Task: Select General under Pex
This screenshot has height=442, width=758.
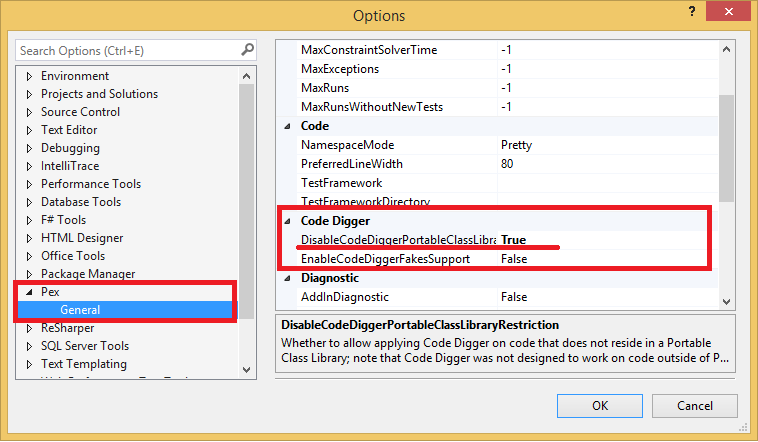Action: point(80,310)
